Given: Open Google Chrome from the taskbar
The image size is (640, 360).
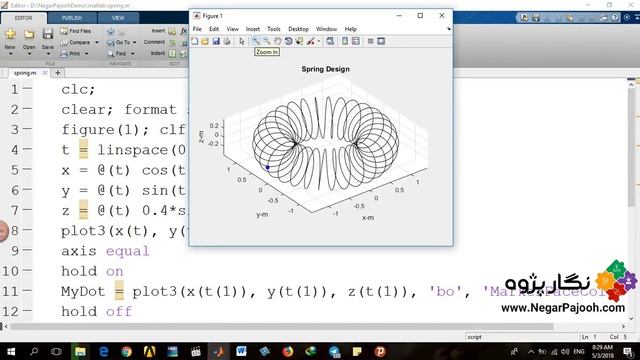Looking at the screenshot, I should point(127,351).
